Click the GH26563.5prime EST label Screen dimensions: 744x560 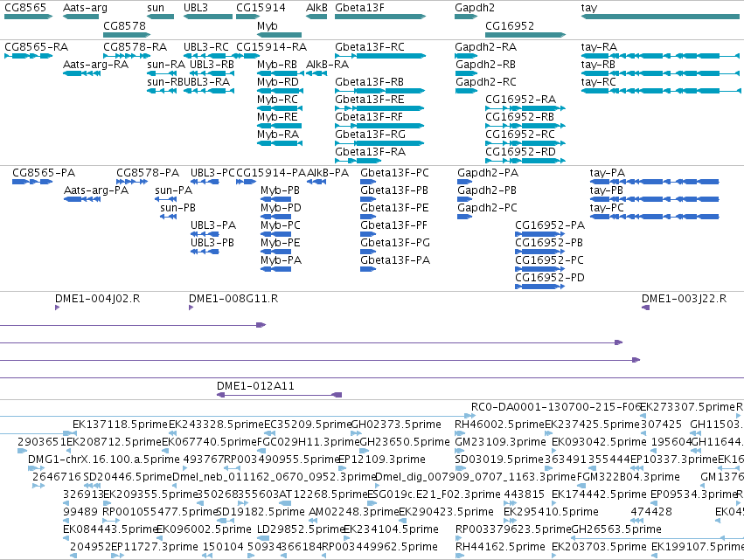pos(617,529)
